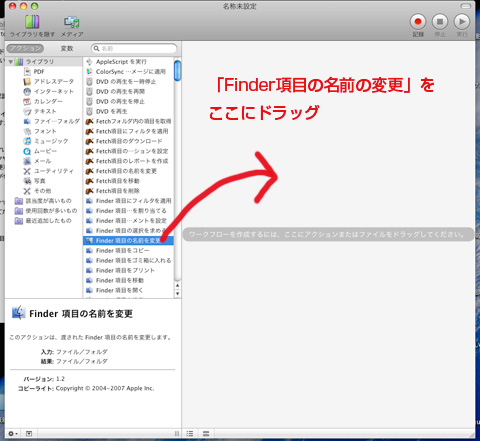Start recording with the red Record button

click(418, 22)
